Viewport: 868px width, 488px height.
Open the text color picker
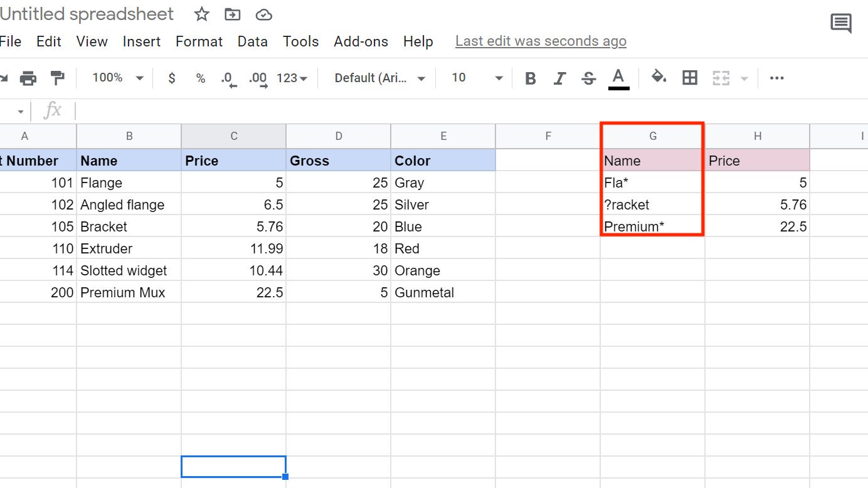point(618,78)
